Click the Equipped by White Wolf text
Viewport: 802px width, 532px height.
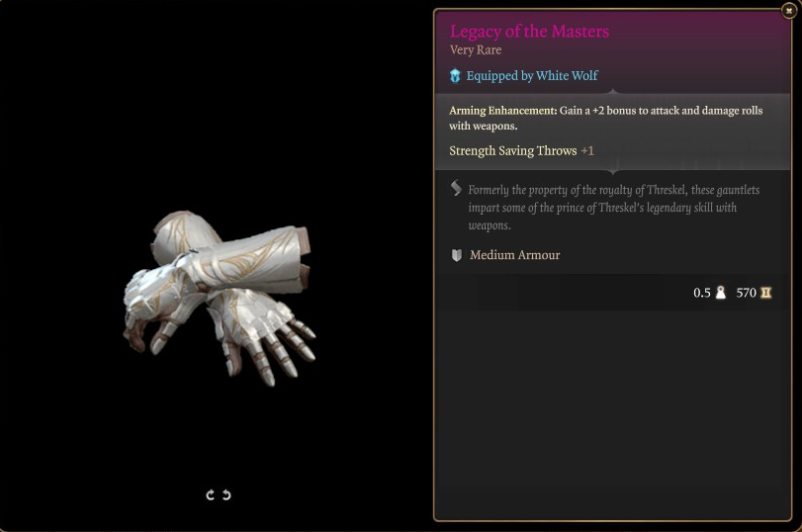click(x=532, y=76)
